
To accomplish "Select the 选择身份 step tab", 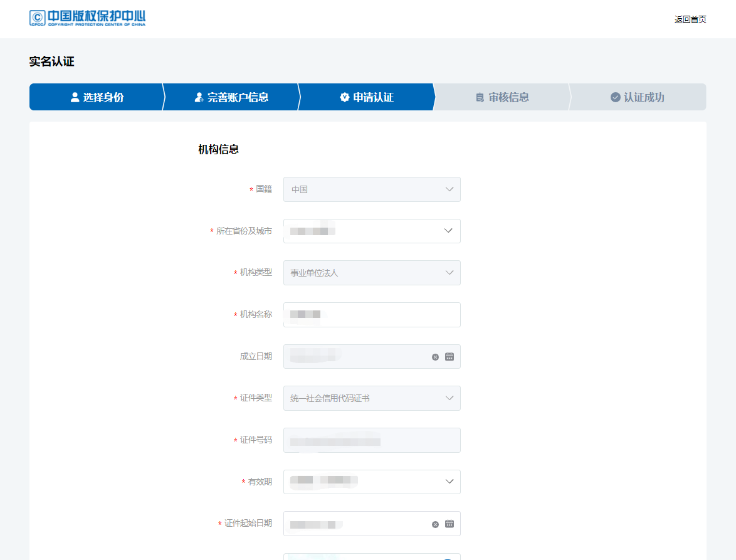I will pos(97,97).
